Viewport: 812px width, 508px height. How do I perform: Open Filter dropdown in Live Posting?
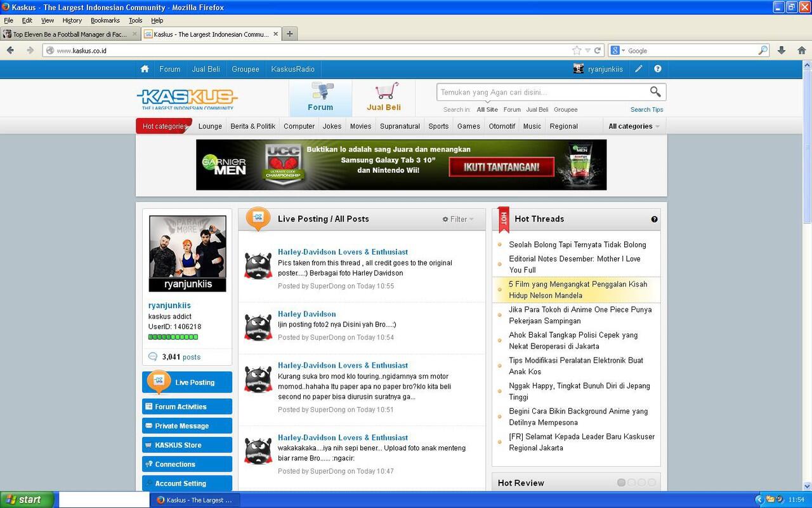[458, 219]
